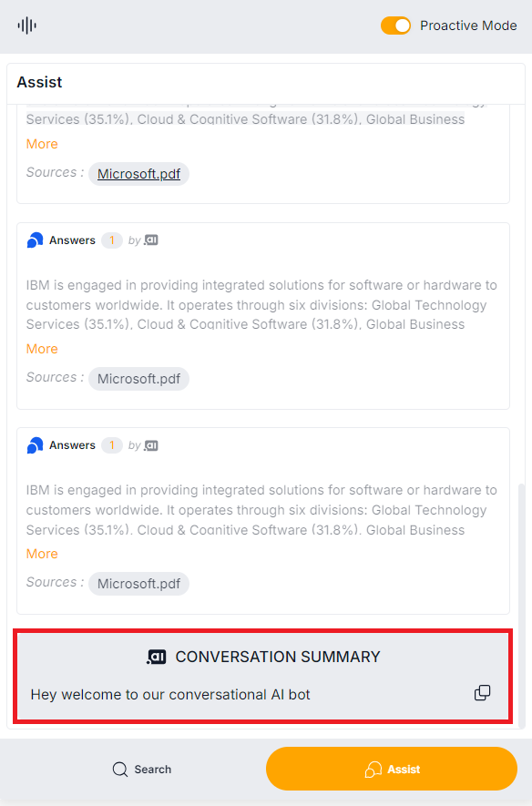Screen dimensions: 532x806
Task: Select the blue Answers icon in the first card
Action: (x=35, y=240)
